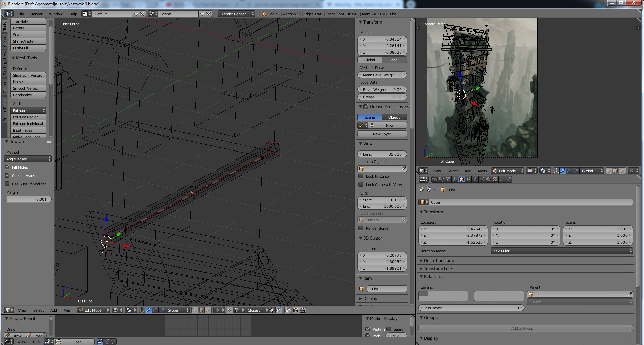Expand Transform Locks panel
Screen dimensions: 644x345
click(x=439, y=268)
